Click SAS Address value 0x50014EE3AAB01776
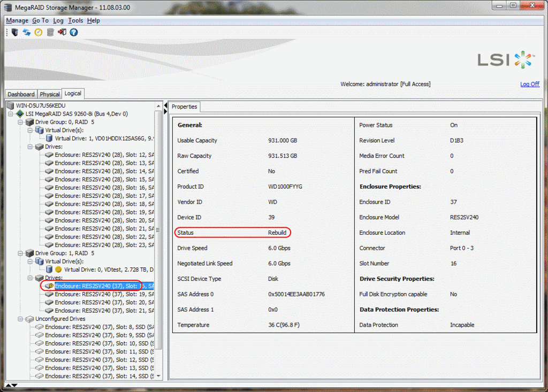The width and height of the screenshot is (548, 392). pyautogui.click(x=296, y=294)
